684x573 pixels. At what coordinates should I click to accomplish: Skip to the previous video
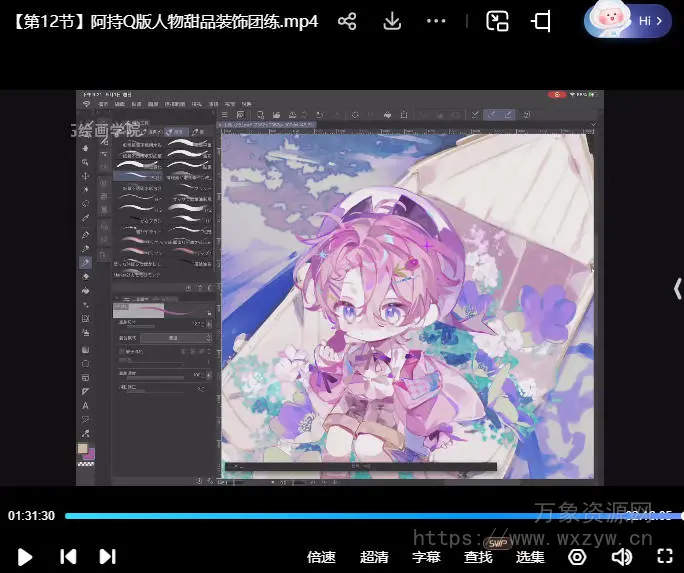tap(68, 556)
